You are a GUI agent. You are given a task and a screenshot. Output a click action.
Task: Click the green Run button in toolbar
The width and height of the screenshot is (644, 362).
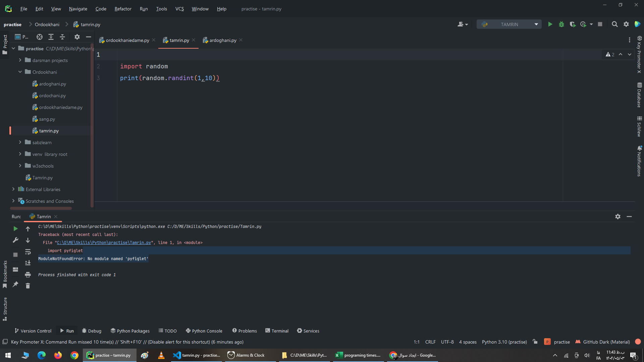point(550,24)
